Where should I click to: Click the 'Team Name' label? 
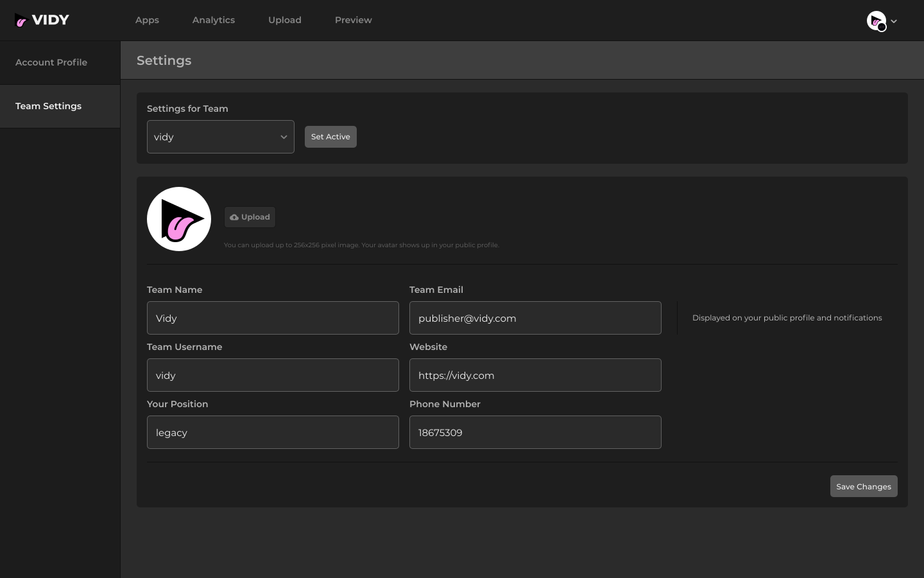tap(175, 290)
